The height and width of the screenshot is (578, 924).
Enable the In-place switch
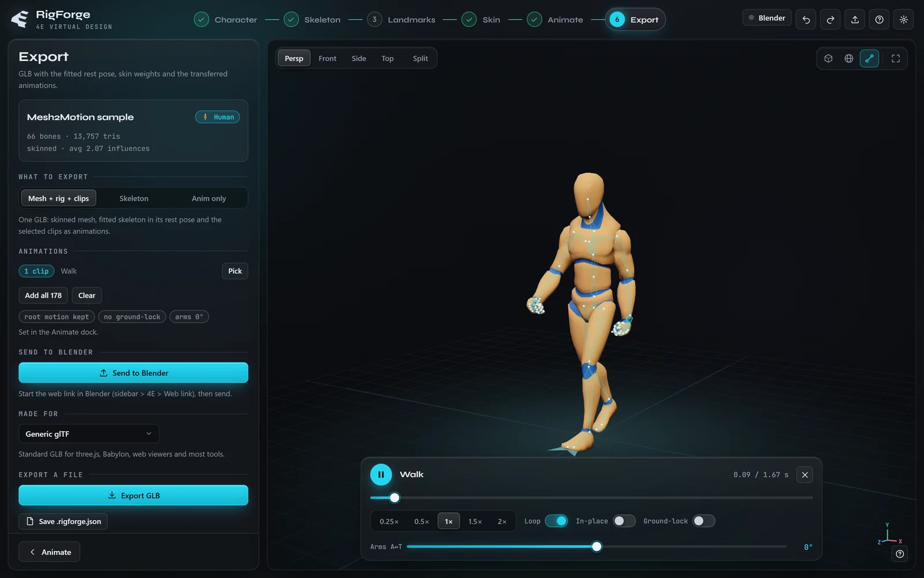[624, 521]
